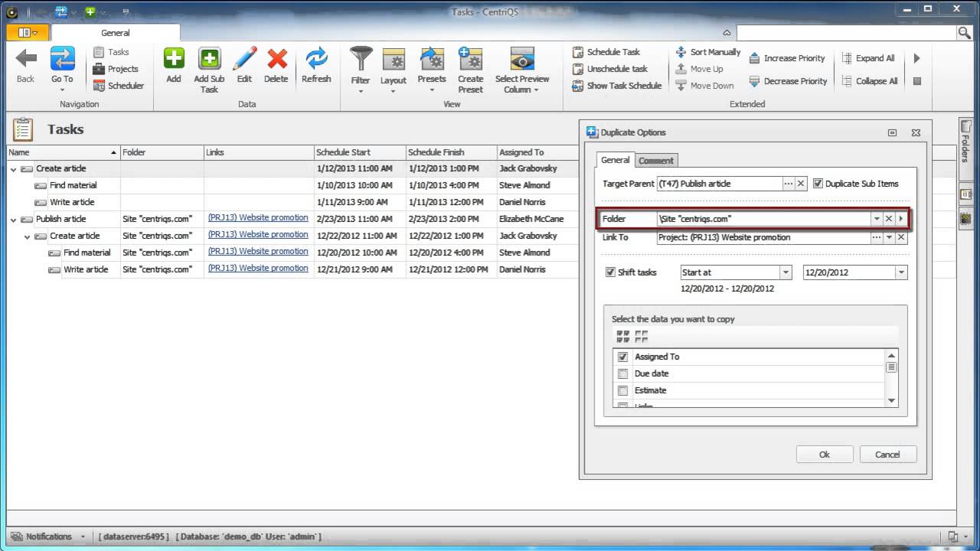This screenshot has height=551, width=980.
Task: Click the Cancel button
Action: (x=887, y=455)
